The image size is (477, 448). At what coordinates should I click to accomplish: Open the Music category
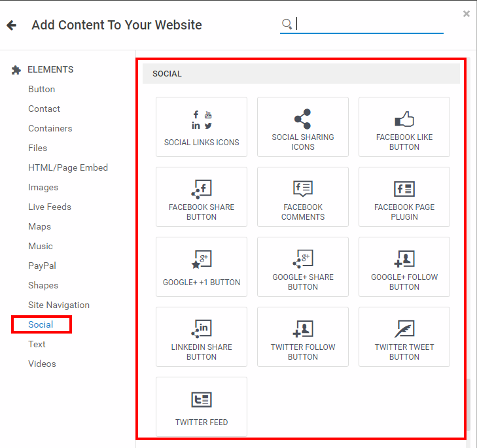(41, 246)
